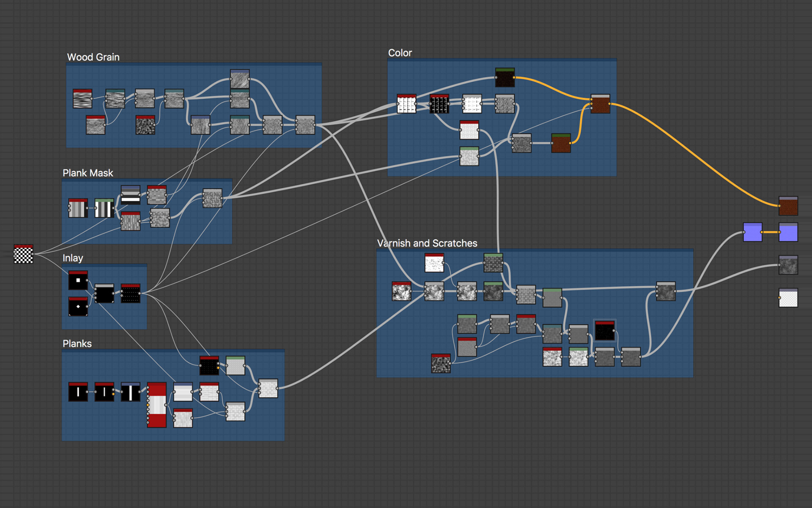The height and width of the screenshot is (508, 812).
Task: Select the black grid node in Color frame
Action: pyautogui.click(x=439, y=104)
